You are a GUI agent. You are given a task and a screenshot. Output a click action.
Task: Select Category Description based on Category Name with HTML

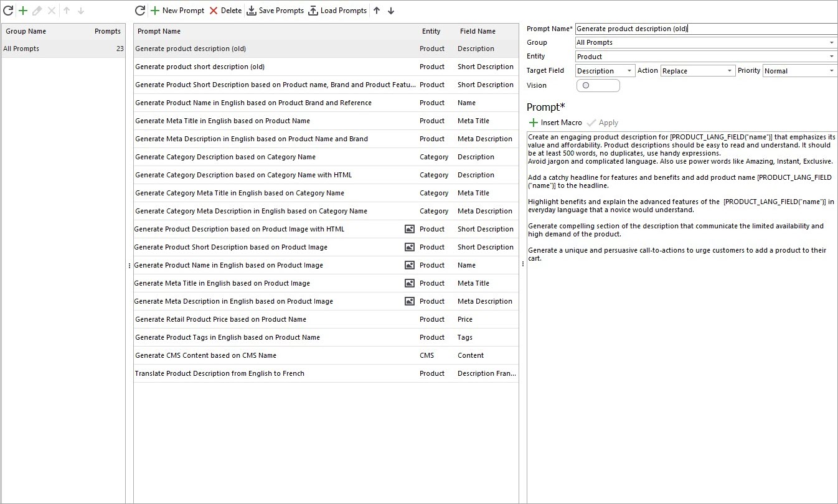[326, 175]
